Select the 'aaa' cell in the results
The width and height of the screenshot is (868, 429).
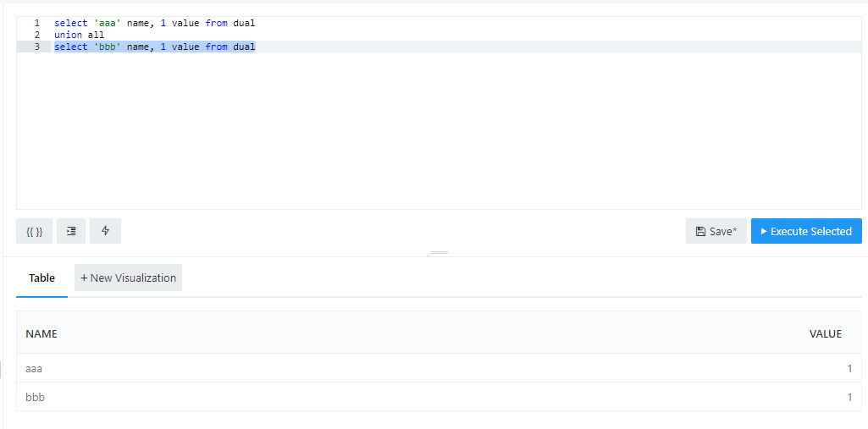point(34,368)
